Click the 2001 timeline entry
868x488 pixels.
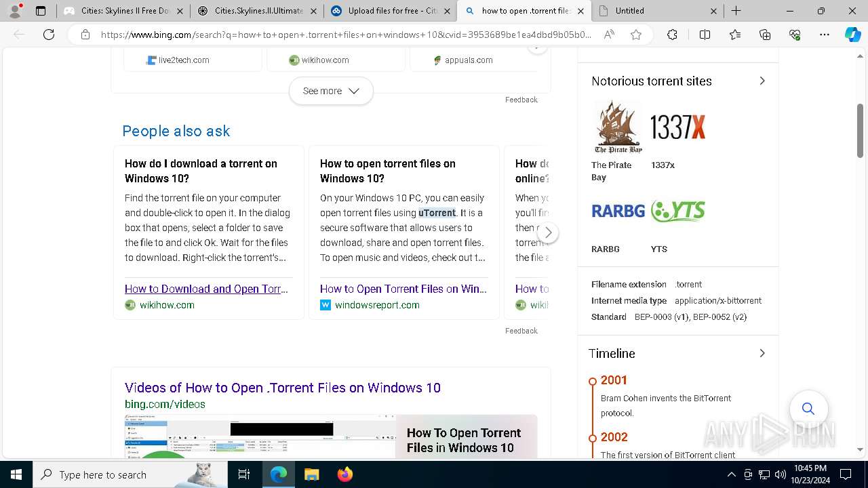coord(614,380)
